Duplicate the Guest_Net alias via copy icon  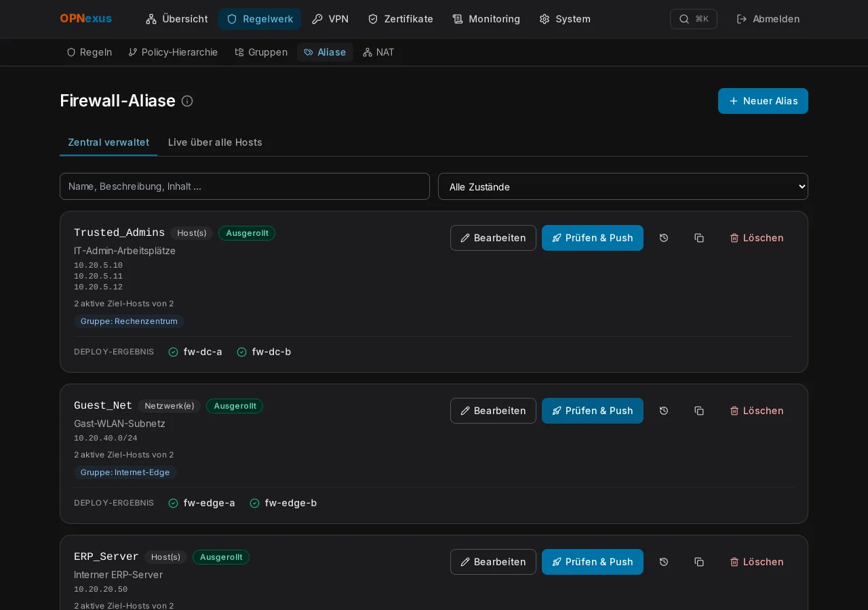point(699,411)
